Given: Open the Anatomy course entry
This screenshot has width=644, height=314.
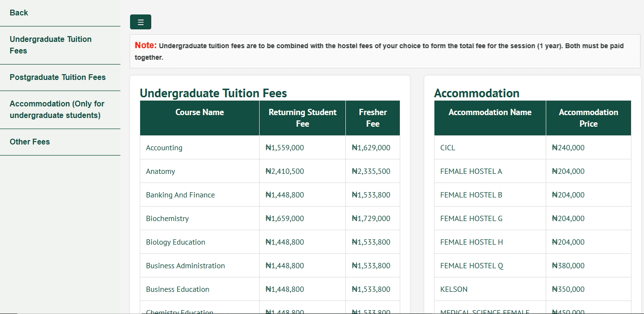Looking at the screenshot, I should point(160,171).
